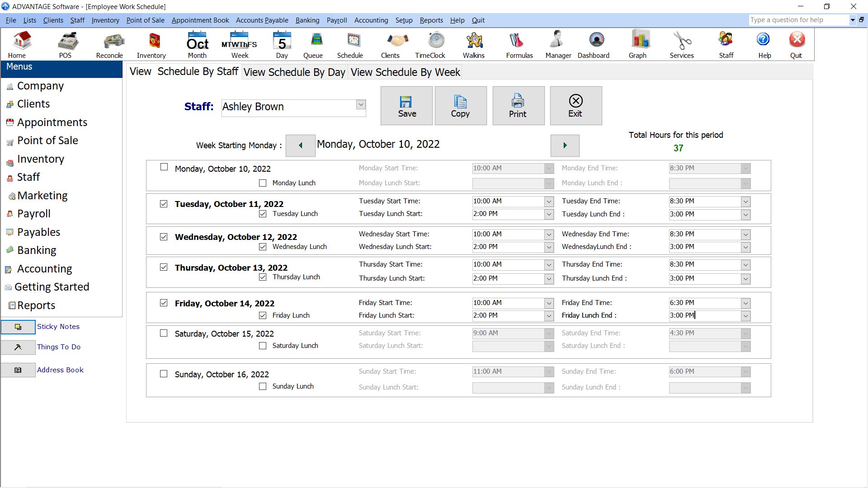Open the Things To Do icon button
Screen dimensions: 868x488
(x=18, y=347)
